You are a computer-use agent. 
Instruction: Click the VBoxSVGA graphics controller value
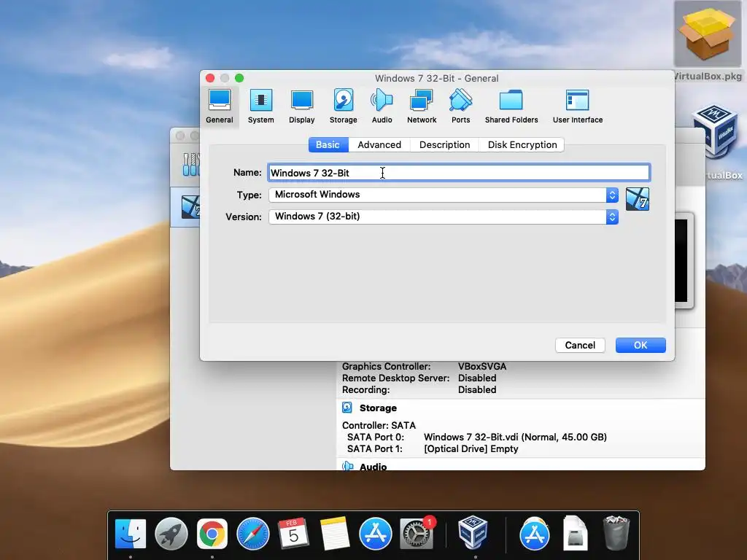pos(482,367)
